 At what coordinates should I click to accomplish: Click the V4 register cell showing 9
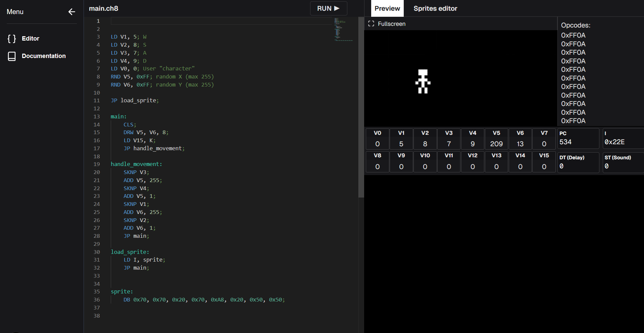(x=473, y=138)
